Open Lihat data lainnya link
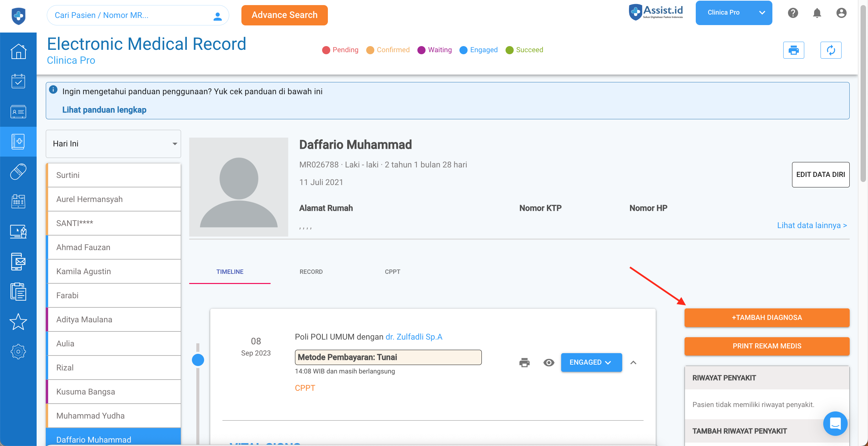Viewport: 868px width, 446px height. [812, 225]
